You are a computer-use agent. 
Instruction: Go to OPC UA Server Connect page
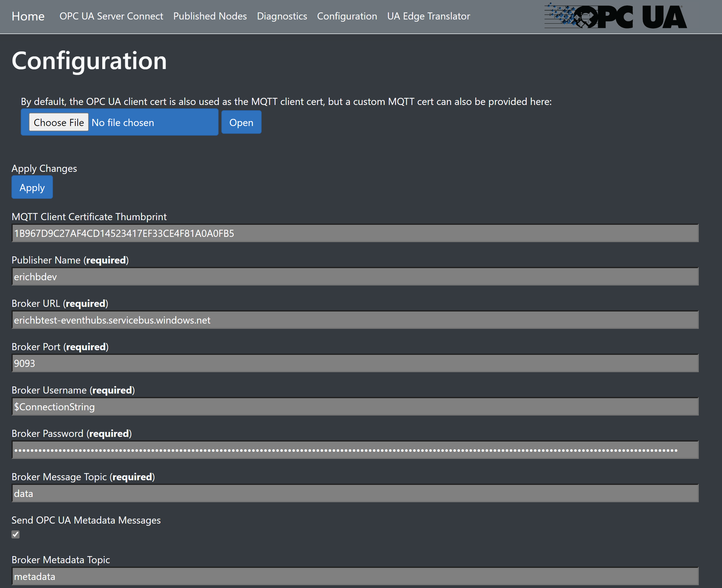111,16
